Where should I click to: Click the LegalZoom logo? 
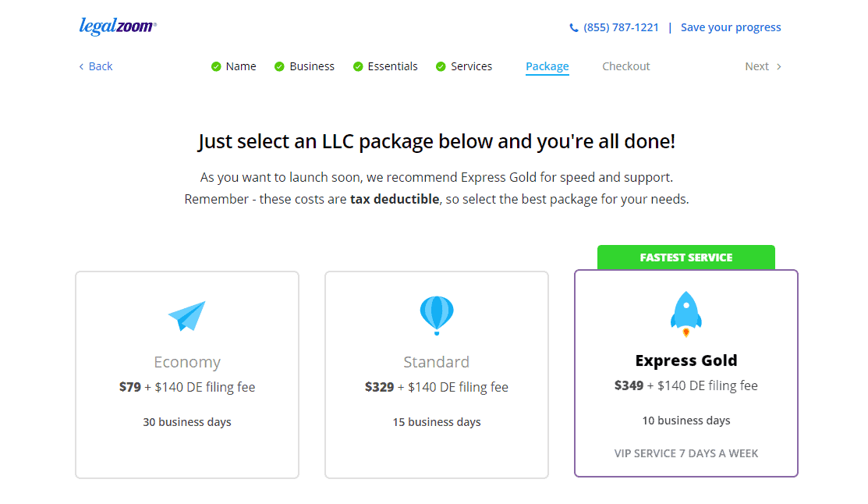coord(118,27)
